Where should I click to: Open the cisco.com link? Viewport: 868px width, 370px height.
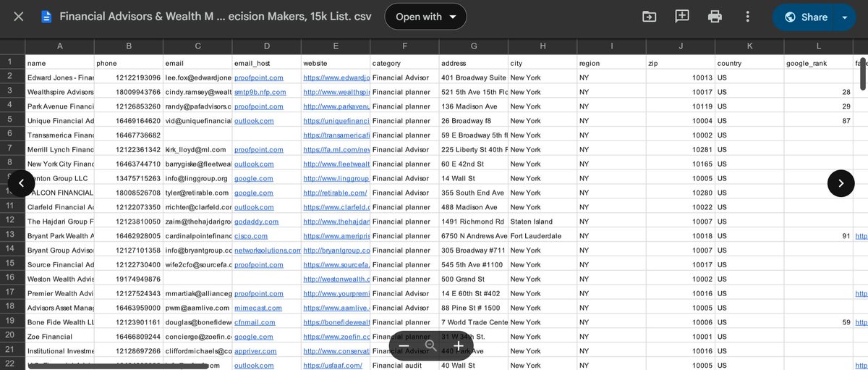pos(251,236)
